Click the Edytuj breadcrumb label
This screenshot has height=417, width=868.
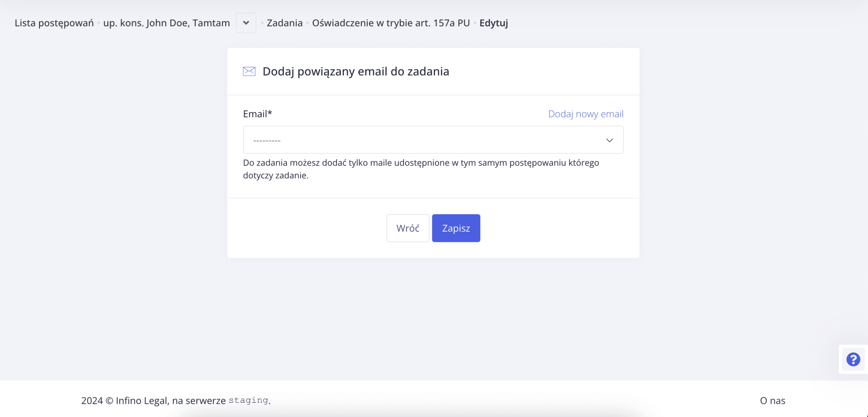point(493,23)
